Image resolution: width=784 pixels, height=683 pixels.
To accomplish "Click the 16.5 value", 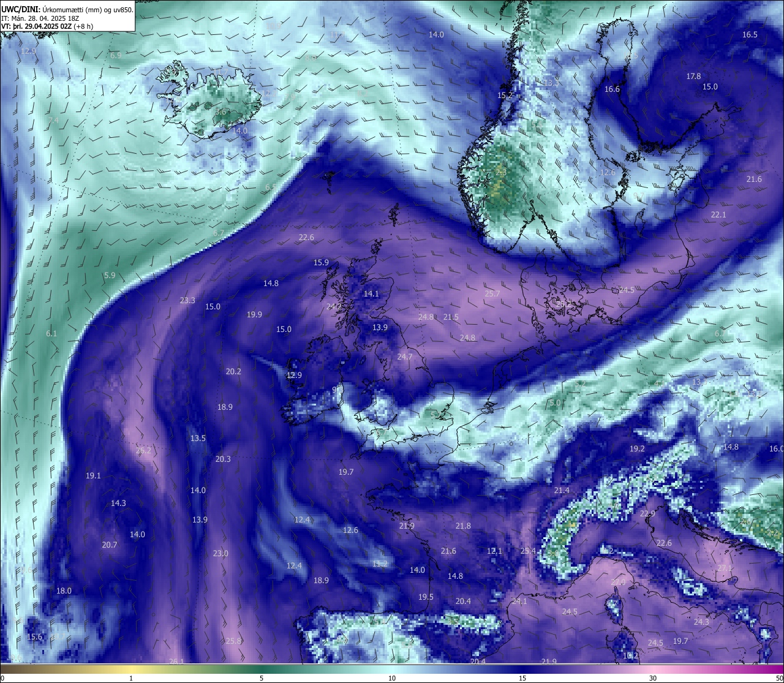I will [x=750, y=35].
